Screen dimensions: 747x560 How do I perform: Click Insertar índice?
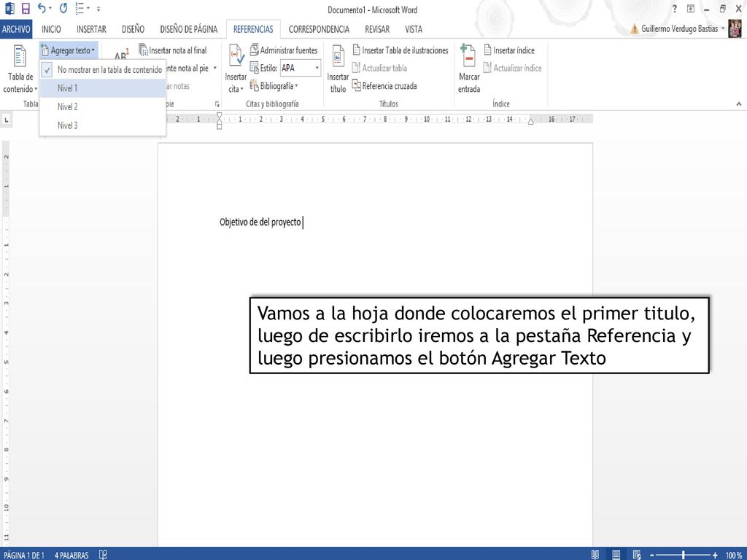[508, 50]
